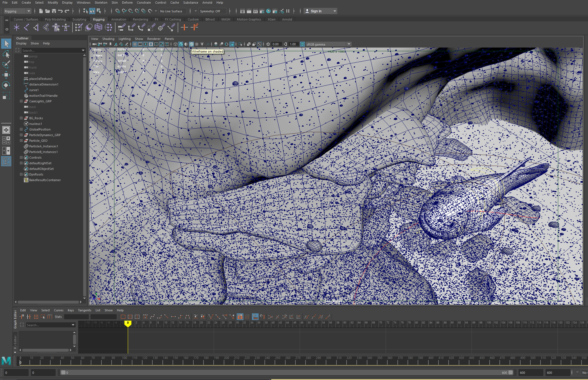
Task: Click the Set Key orange plus icon
Action: click(x=184, y=27)
